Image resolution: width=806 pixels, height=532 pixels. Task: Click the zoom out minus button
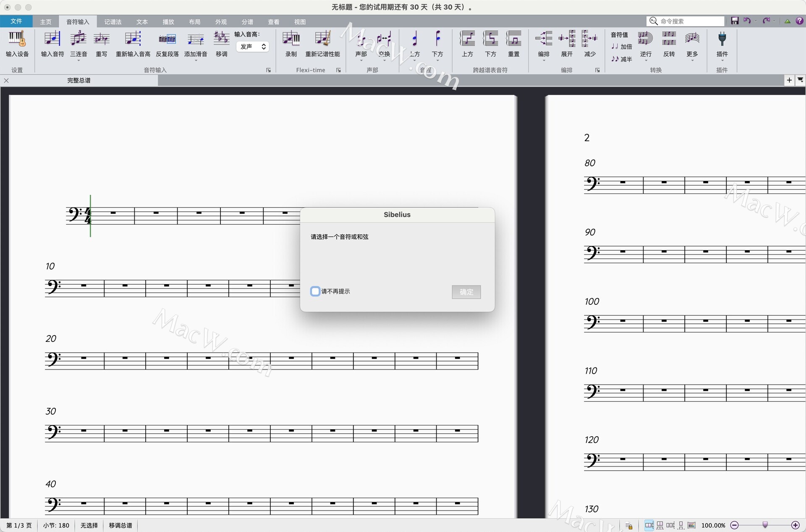pyautogui.click(x=735, y=525)
